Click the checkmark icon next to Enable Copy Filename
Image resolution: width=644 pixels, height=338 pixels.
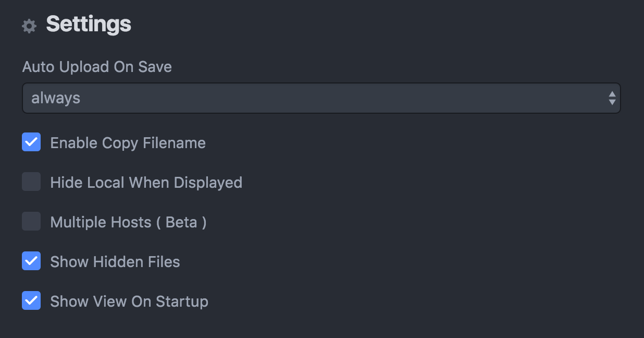pyautogui.click(x=31, y=142)
